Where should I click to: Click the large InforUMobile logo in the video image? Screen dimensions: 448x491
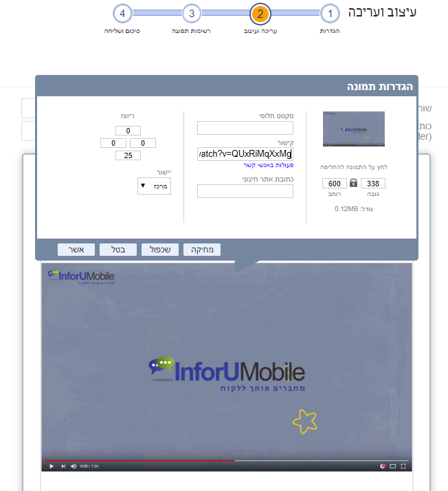pos(227,373)
